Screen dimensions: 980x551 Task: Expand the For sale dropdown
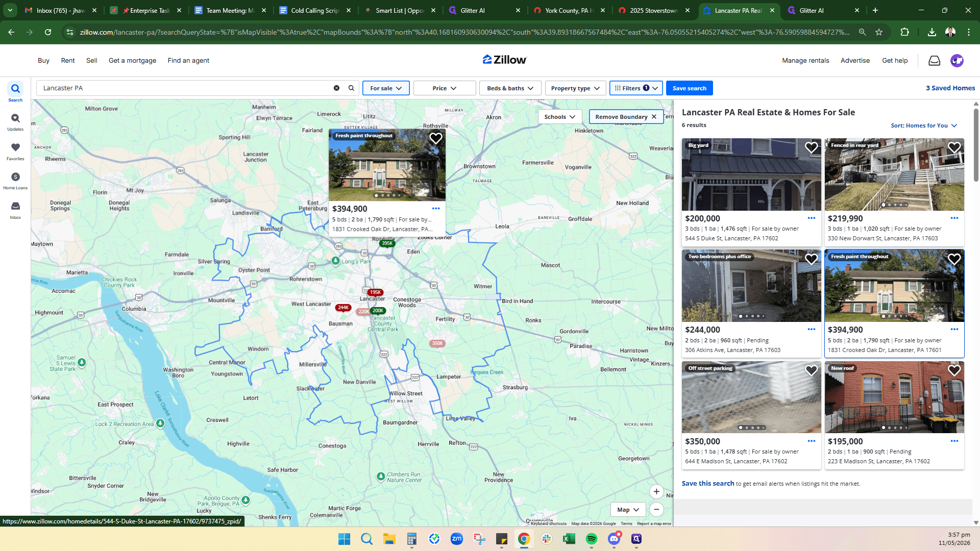[x=386, y=88]
